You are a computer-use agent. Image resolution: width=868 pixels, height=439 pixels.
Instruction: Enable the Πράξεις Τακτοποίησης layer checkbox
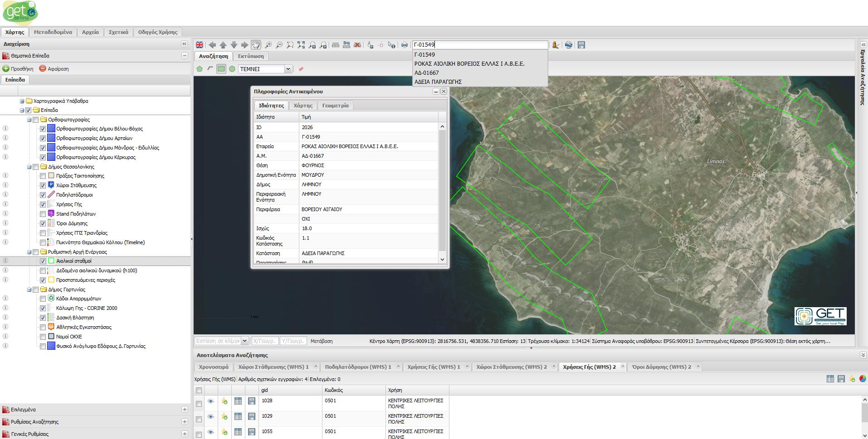[43, 176]
